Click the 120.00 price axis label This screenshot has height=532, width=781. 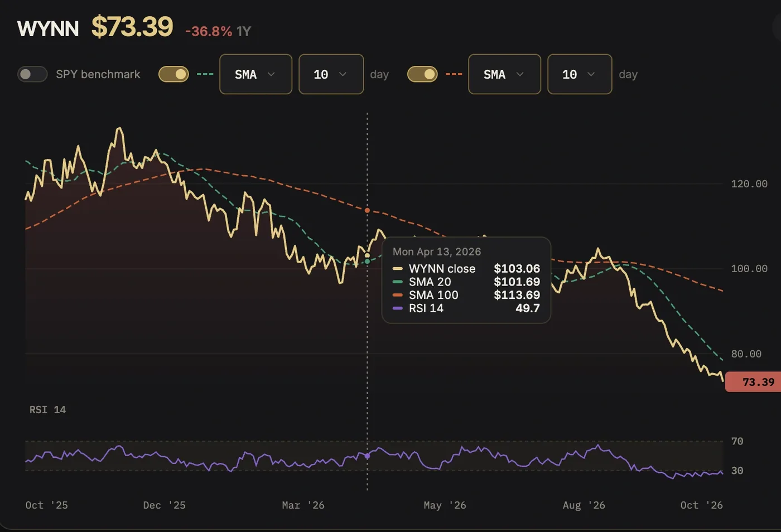coord(749,184)
